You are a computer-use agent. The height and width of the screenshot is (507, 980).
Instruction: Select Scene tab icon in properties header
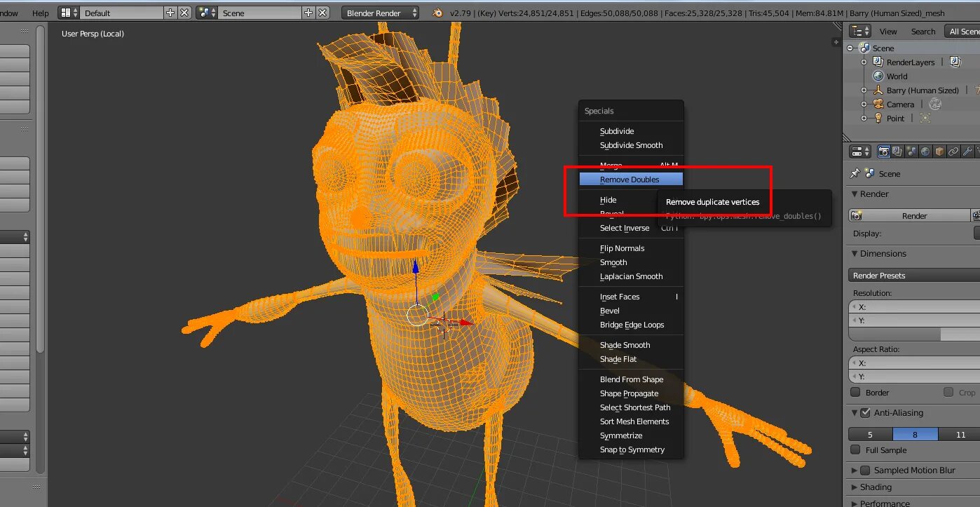911,151
